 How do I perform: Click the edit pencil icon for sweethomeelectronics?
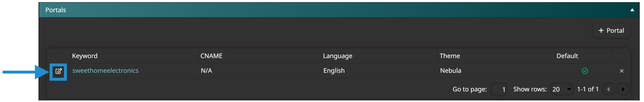pyautogui.click(x=59, y=71)
